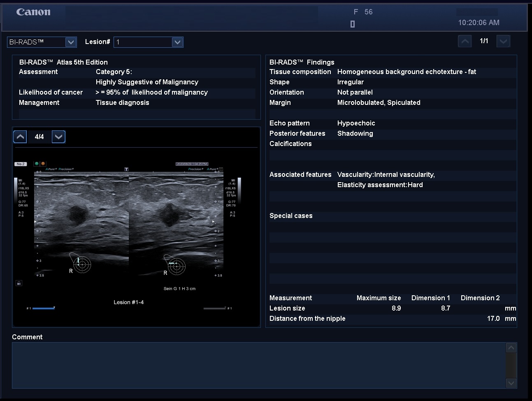Viewport: 532px width, 401px height.
Task: Click the clock showing 10:20:06 AM
Action: (x=479, y=23)
